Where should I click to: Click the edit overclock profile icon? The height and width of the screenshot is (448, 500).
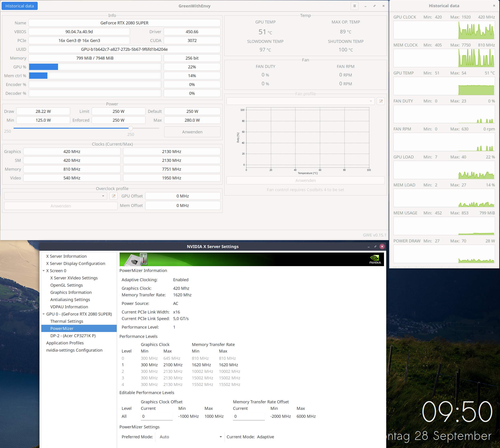tap(114, 196)
